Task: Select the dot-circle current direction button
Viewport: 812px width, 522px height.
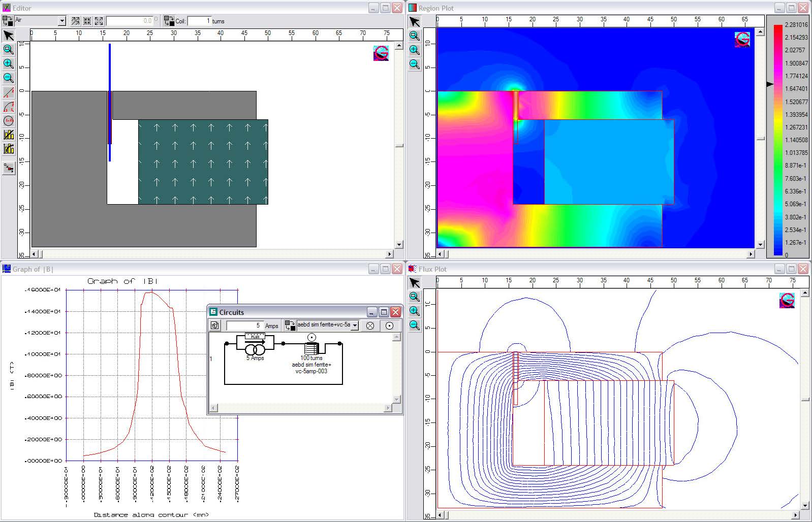Action: (x=389, y=325)
